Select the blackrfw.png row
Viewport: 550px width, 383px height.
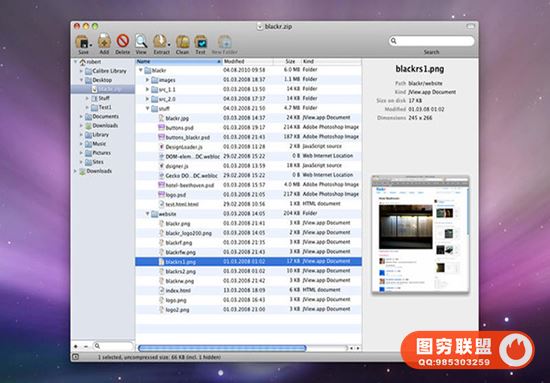click(248, 252)
